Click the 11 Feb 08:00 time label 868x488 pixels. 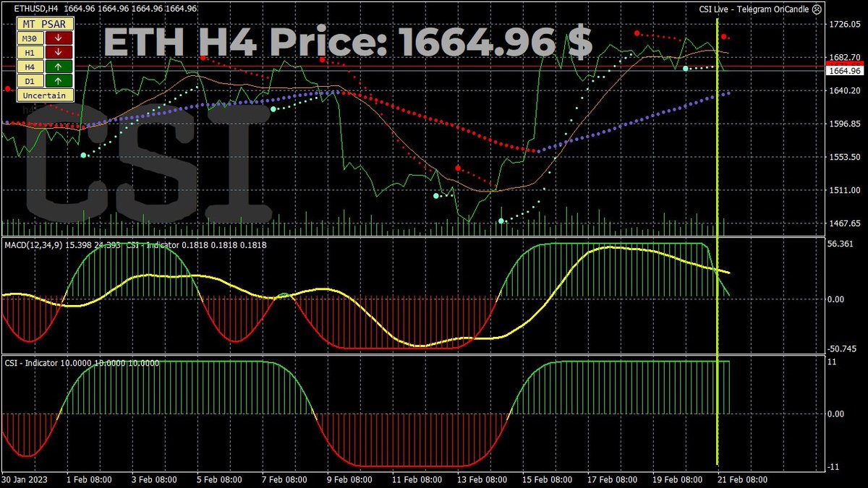point(419,480)
